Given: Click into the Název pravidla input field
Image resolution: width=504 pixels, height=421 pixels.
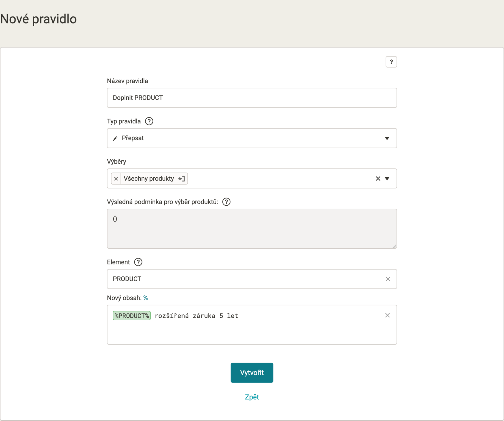Looking at the screenshot, I should pyautogui.click(x=252, y=98).
